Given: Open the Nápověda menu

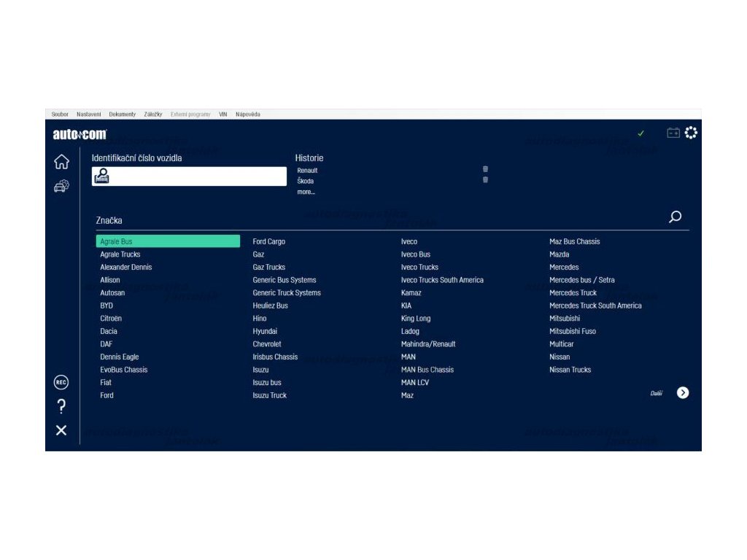Looking at the screenshot, I should tap(248, 114).
